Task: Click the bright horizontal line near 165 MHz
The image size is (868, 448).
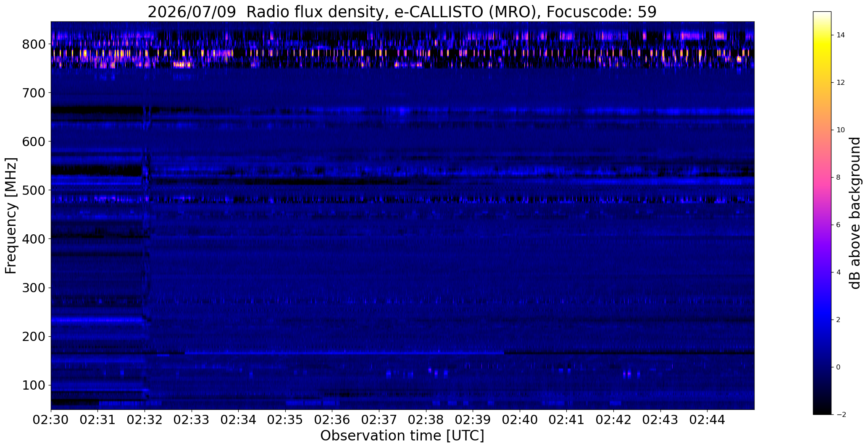Action: tap(345, 353)
